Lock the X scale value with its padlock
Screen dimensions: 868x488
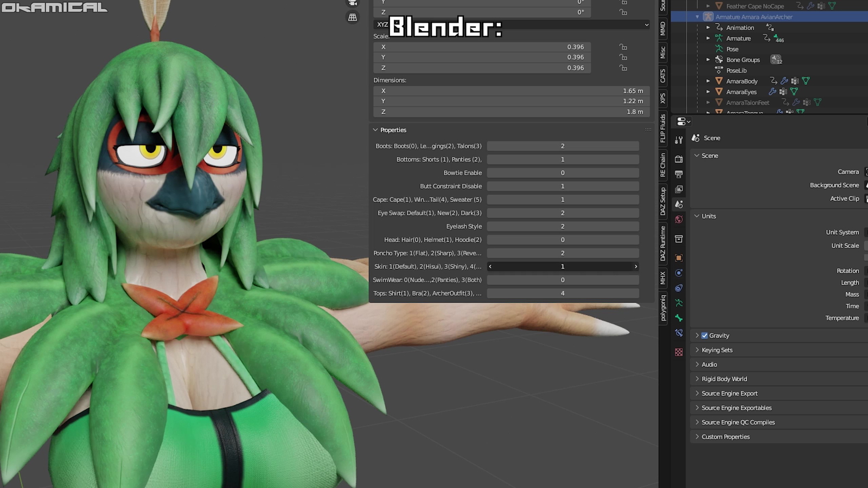click(622, 47)
